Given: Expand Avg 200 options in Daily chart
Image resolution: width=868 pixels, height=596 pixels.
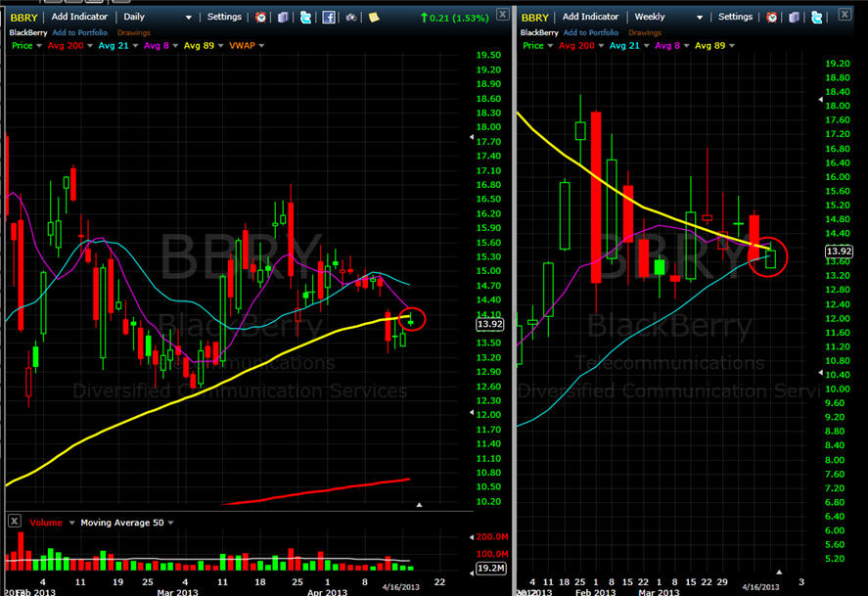Looking at the screenshot, I should pyautogui.click(x=90, y=46).
